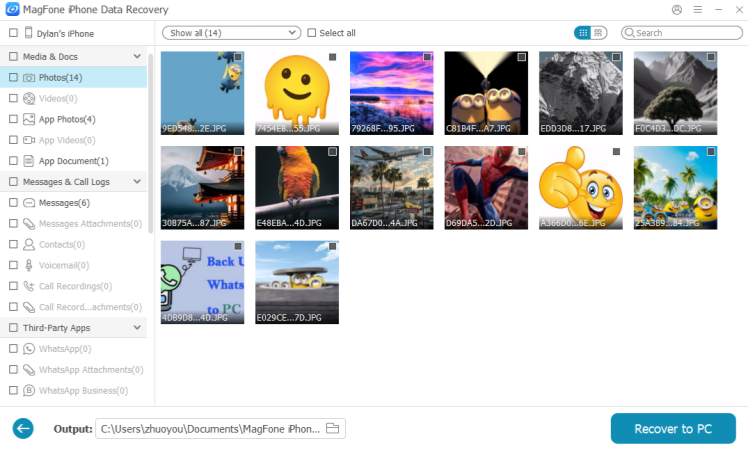This screenshot has width=748, height=450.
Task: Open the sunset lake 79268F...95.JPG thumbnail
Action: (x=392, y=93)
